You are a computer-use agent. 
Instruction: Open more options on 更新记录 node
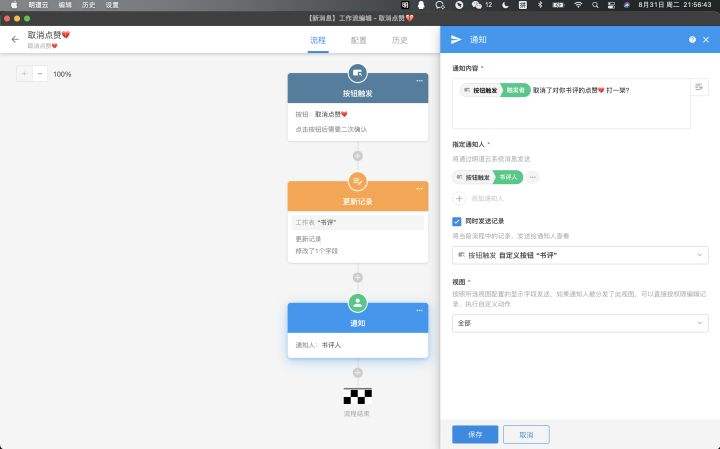pos(419,189)
